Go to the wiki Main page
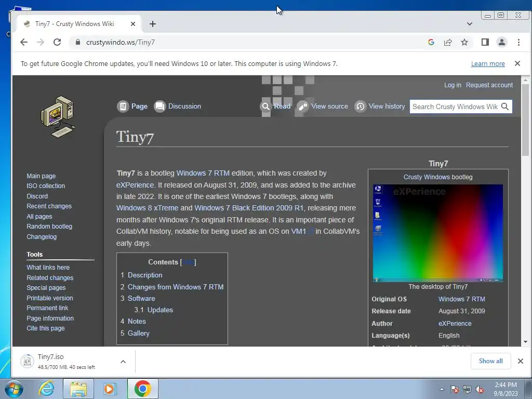The image size is (532, 399). pos(41,176)
